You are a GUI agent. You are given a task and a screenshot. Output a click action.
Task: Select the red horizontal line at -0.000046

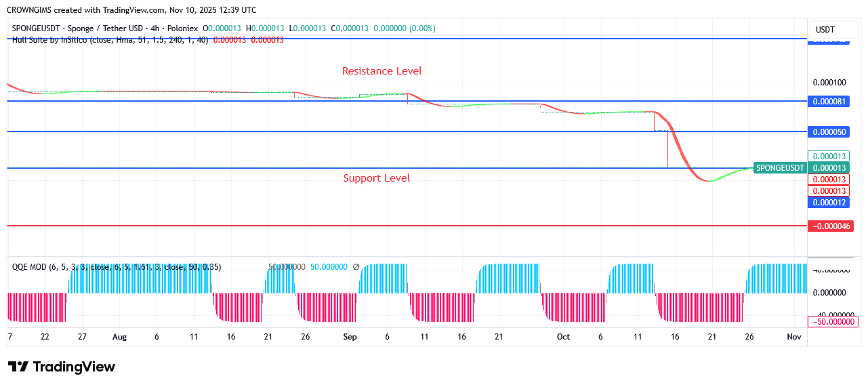click(407, 226)
